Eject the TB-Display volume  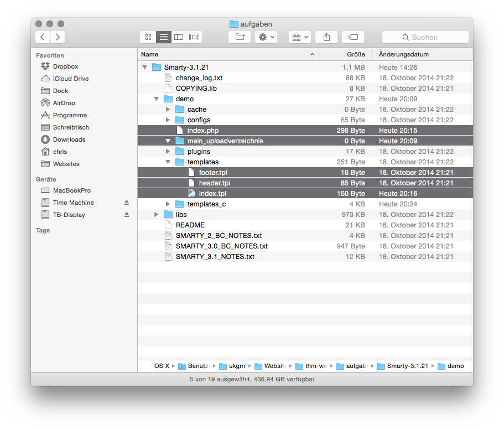point(127,215)
